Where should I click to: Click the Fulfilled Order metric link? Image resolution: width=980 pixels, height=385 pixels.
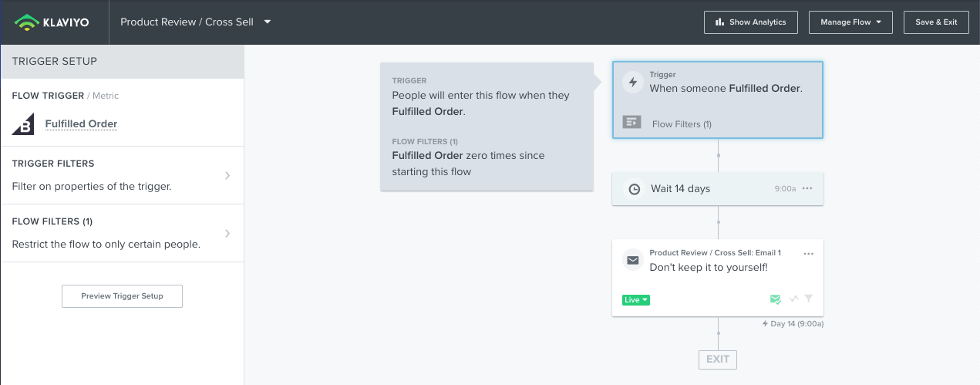pyautogui.click(x=81, y=123)
